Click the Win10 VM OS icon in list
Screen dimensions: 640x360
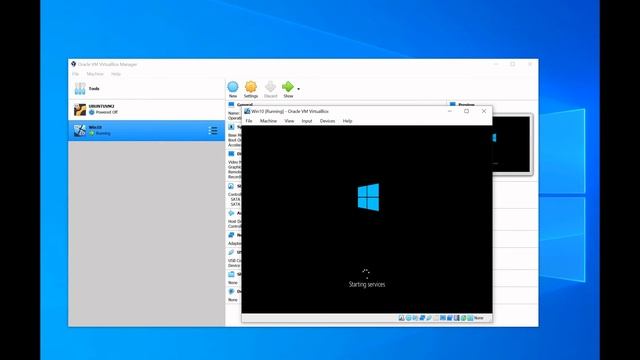point(80,131)
